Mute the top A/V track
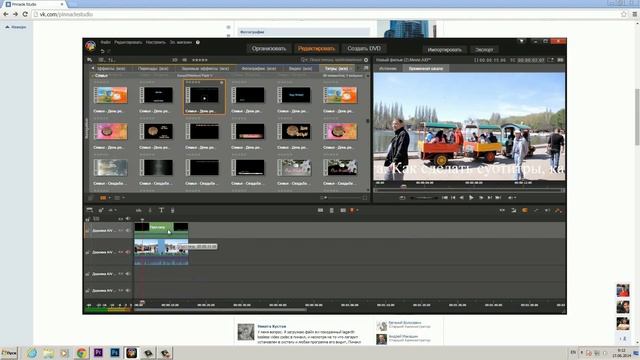Screen dimensions: 640x360 128,230
